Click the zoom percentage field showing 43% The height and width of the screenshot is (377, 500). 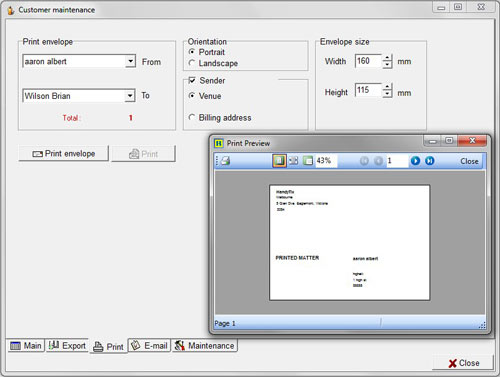tap(326, 161)
